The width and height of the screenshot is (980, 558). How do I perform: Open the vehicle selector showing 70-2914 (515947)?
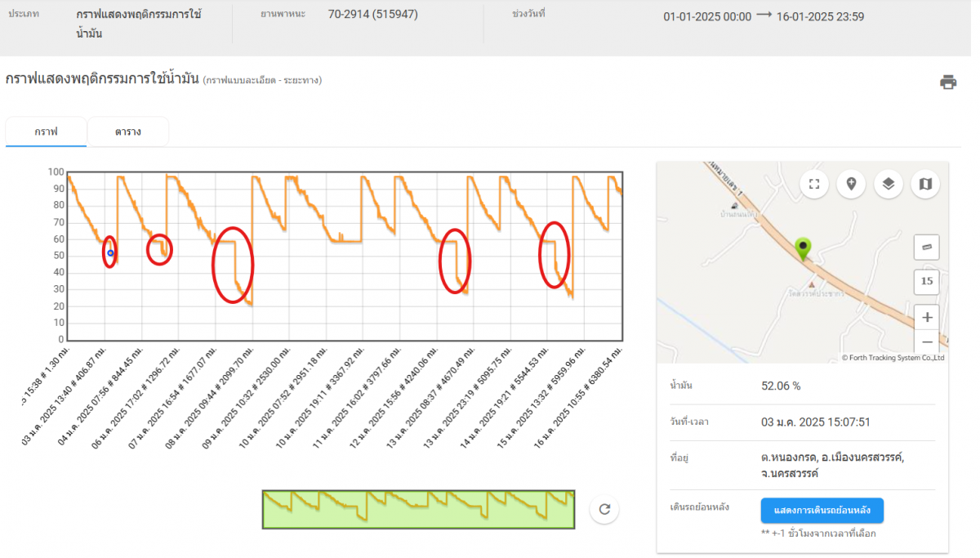point(372,14)
